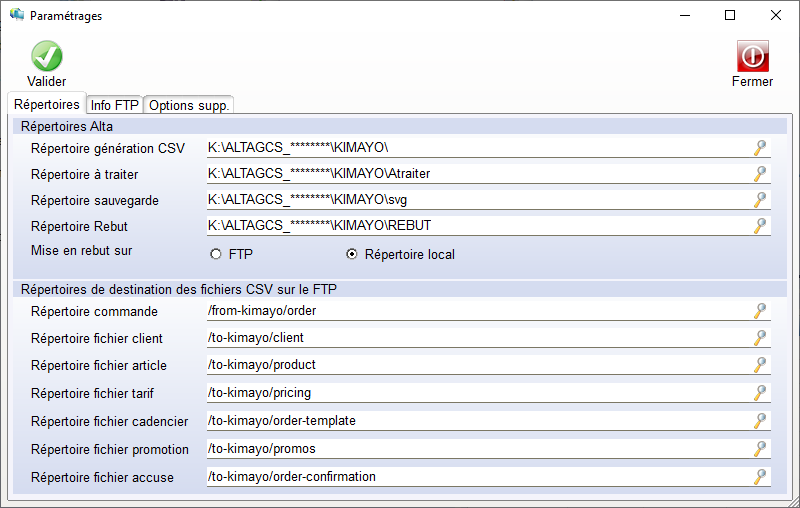The image size is (800, 508).
Task: Click browse icon for Répertoire commande
Action: 760,311
